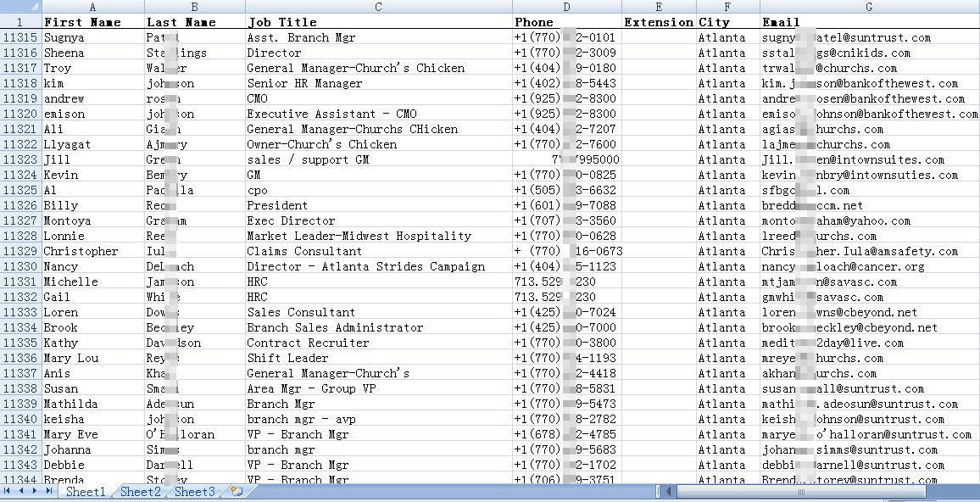The image size is (980, 502).
Task: Select column G header
Action: pos(869,7)
